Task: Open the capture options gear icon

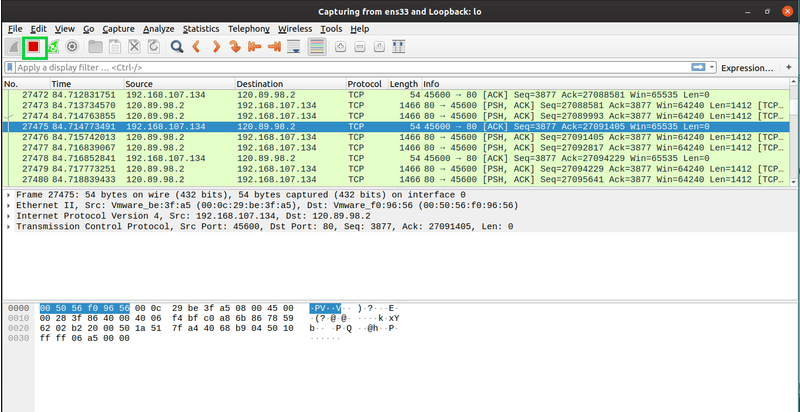Action: [x=72, y=46]
